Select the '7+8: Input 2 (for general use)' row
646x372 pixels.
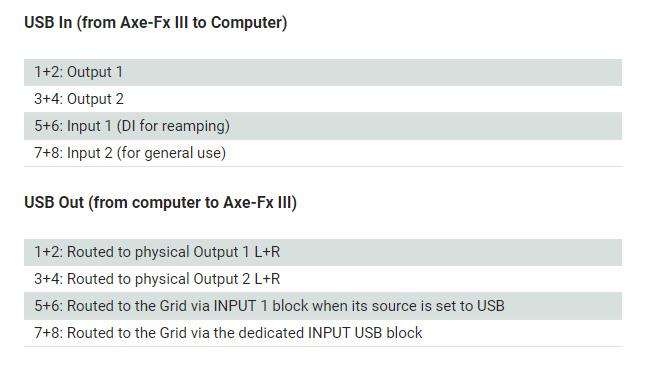(x=323, y=153)
